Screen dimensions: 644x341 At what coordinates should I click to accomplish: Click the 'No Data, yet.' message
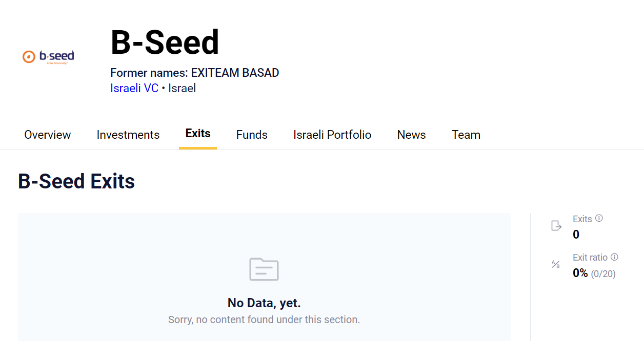(264, 303)
